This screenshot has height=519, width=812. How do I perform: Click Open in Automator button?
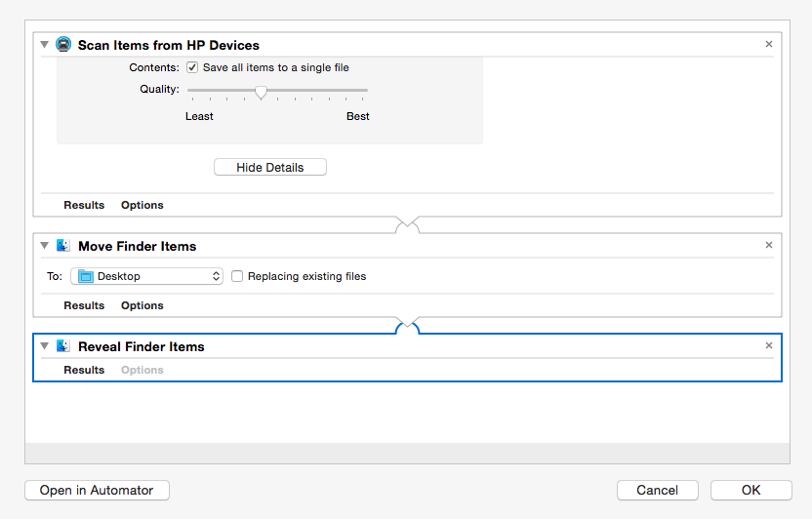pyautogui.click(x=97, y=490)
